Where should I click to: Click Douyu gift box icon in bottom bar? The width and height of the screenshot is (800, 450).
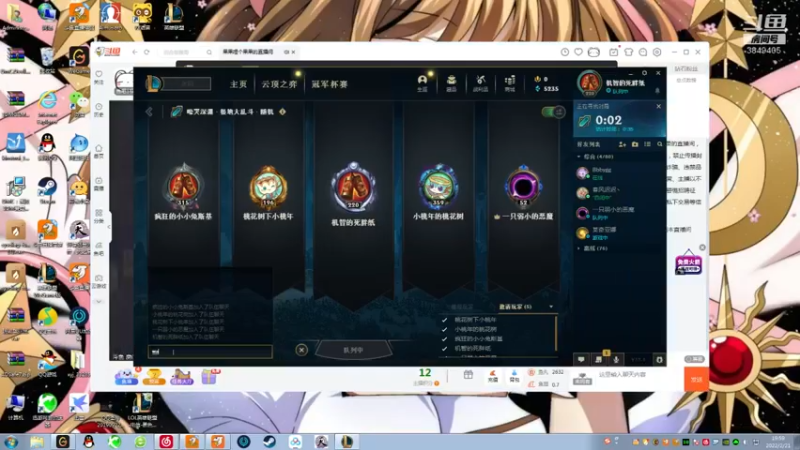pos(468,375)
